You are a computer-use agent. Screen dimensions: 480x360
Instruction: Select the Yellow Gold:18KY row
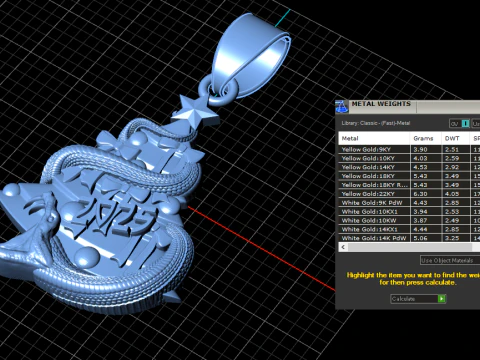pyautogui.click(x=409, y=176)
